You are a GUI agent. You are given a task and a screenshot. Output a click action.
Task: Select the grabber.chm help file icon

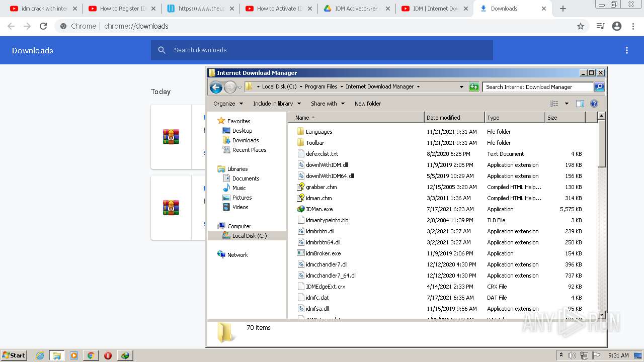(301, 187)
